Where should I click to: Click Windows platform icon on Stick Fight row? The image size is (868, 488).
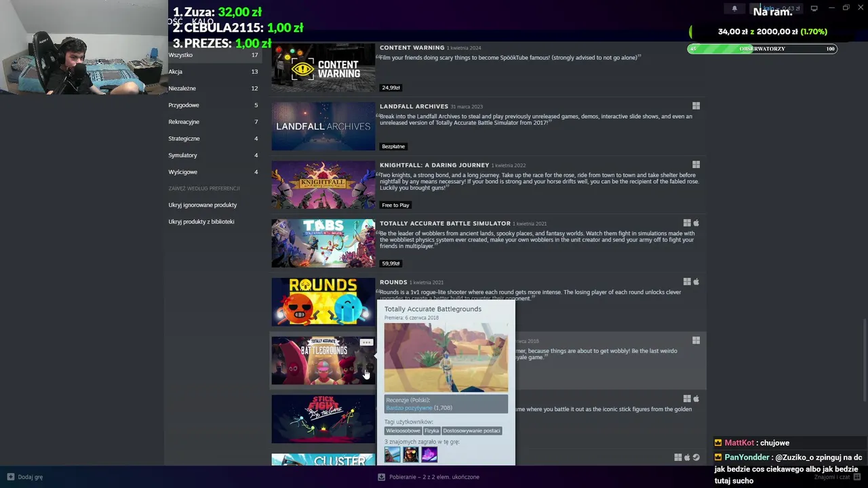[687, 399]
